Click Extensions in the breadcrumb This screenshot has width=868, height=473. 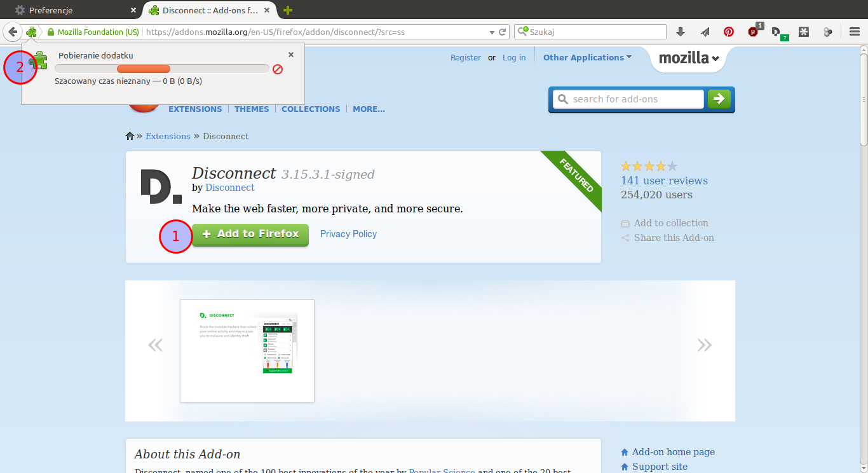(x=168, y=136)
